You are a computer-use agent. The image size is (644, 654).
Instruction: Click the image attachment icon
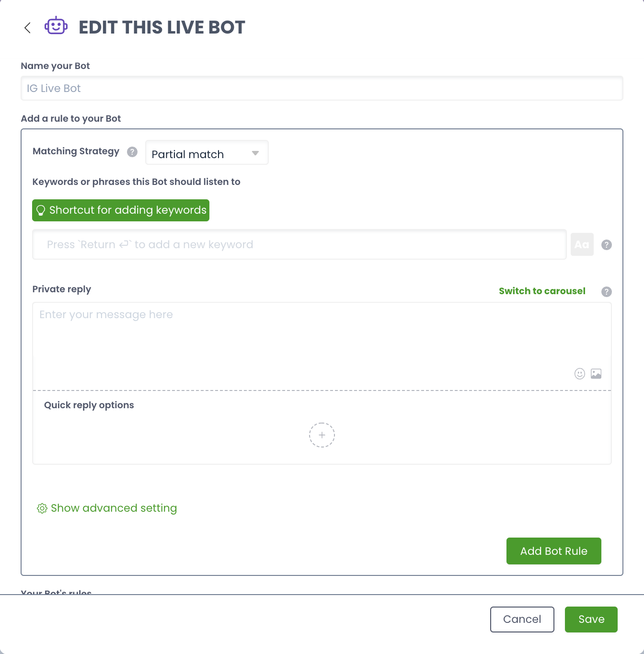click(596, 374)
